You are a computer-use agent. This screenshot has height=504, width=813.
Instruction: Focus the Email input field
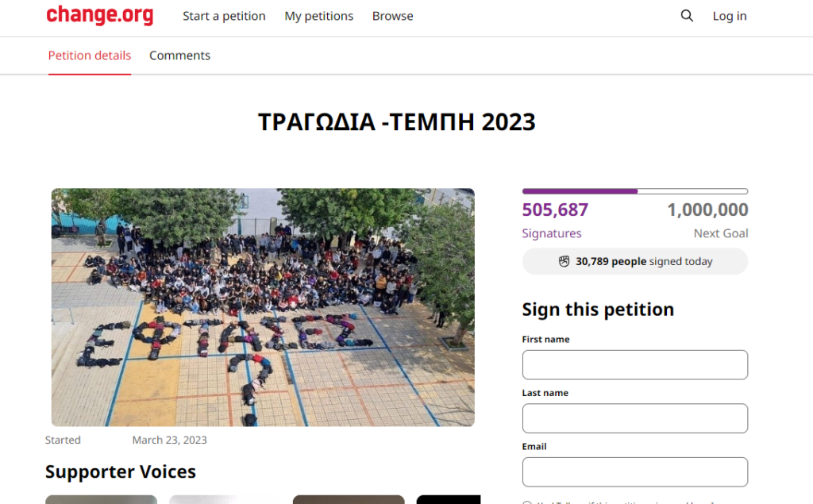[x=634, y=471]
